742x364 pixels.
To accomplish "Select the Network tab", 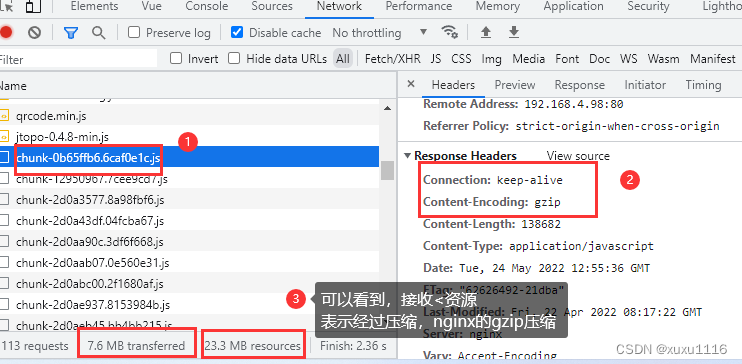I will point(339,7).
